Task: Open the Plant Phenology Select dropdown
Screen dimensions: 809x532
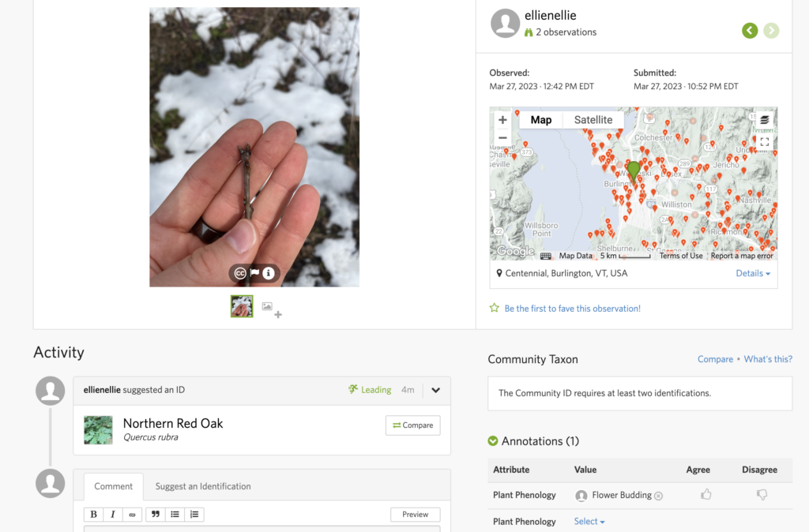Action: [x=589, y=522]
